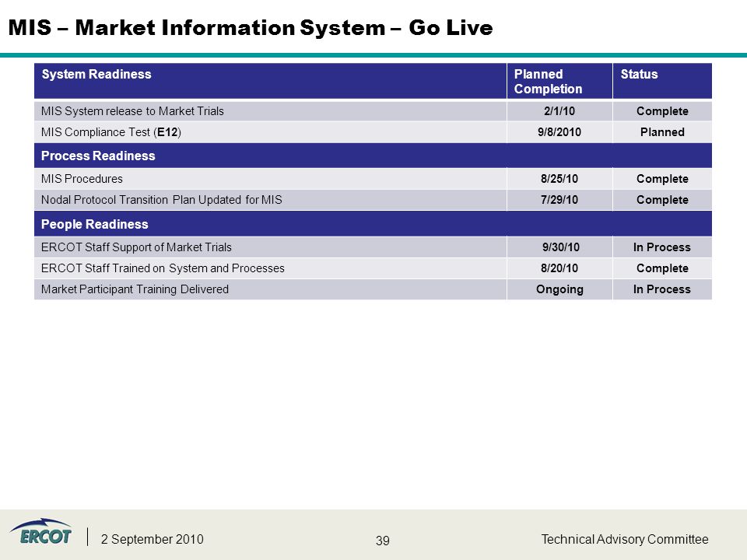Click the '8/20/10' date cell
Viewport: 747px width, 560px height.
(559, 268)
